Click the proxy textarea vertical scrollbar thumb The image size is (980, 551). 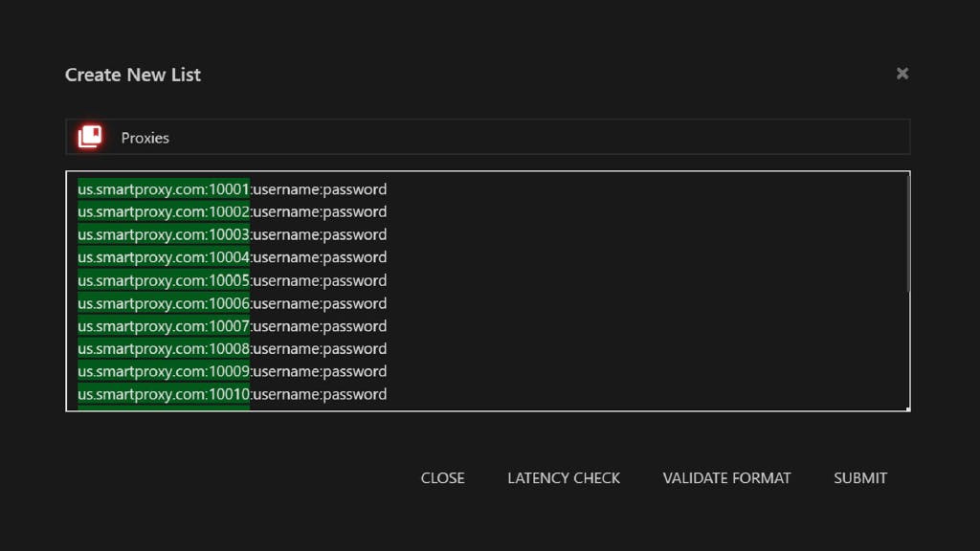(908, 232)
